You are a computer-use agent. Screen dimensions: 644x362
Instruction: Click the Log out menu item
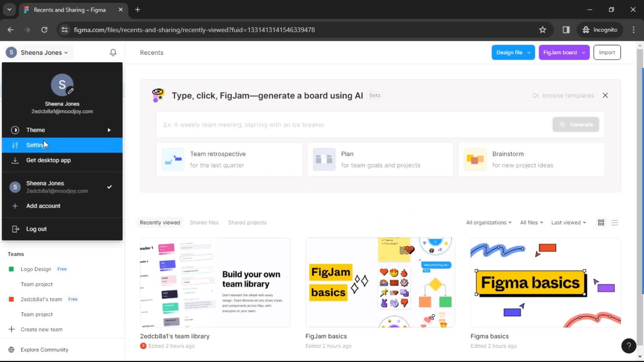pos(36,229)
